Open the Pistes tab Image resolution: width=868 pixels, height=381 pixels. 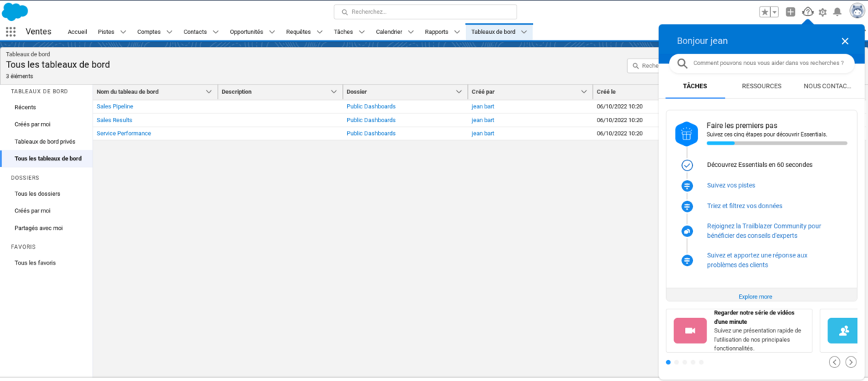tap(106, 32)
